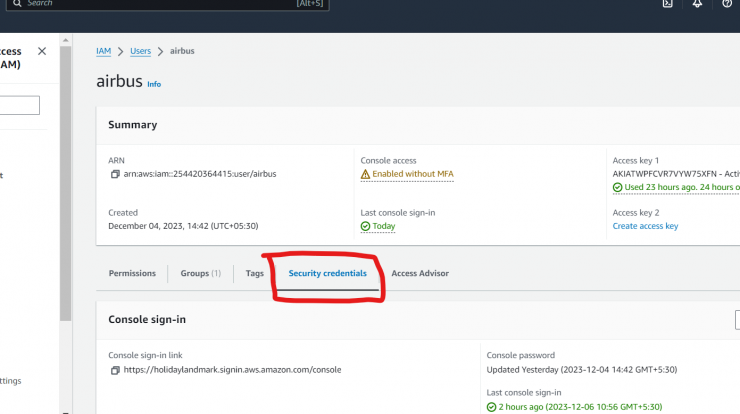The image size is (740, 414).
Task: Click the created date December 04, 2023
Action: (183, 226)
